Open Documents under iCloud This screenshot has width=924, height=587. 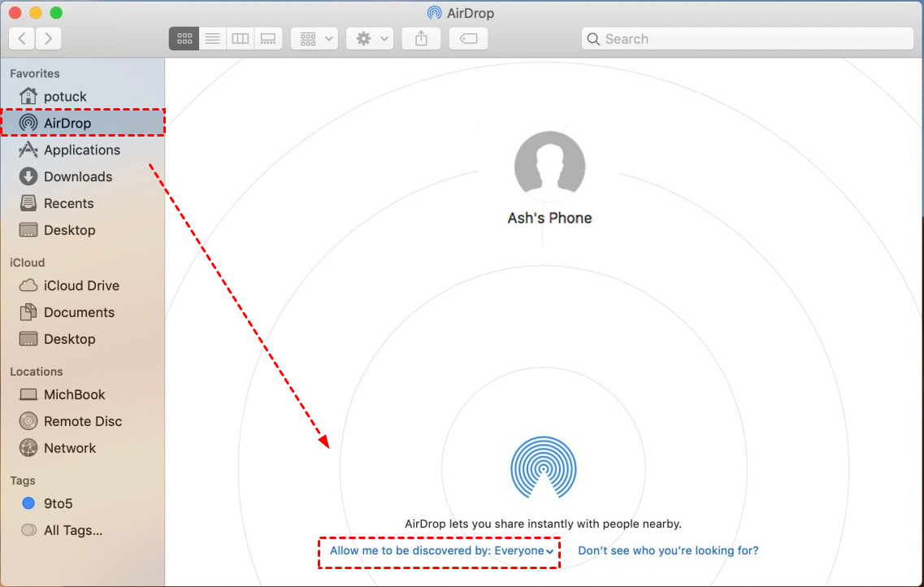pyautogui.click(x=83, y=312)
